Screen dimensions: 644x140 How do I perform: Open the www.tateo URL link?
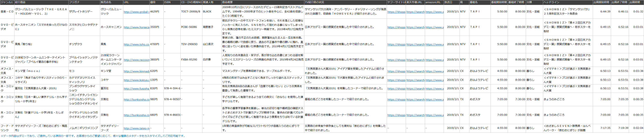click(136, 129)
